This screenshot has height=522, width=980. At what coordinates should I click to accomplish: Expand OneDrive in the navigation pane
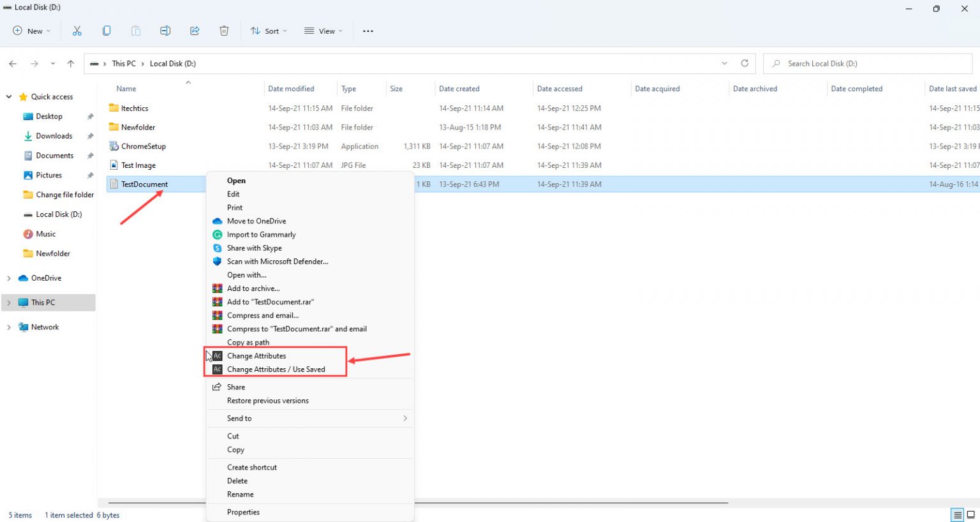(x=9, y=278)
